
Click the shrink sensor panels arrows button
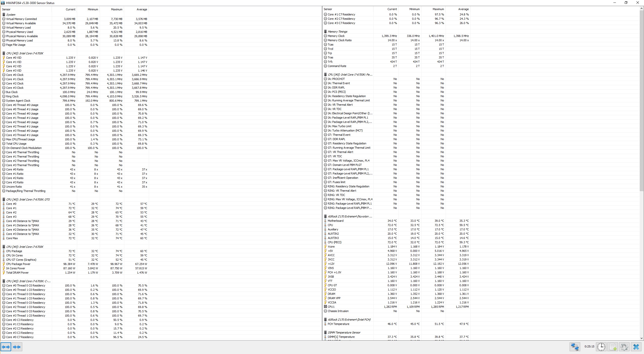coord(17,347)
